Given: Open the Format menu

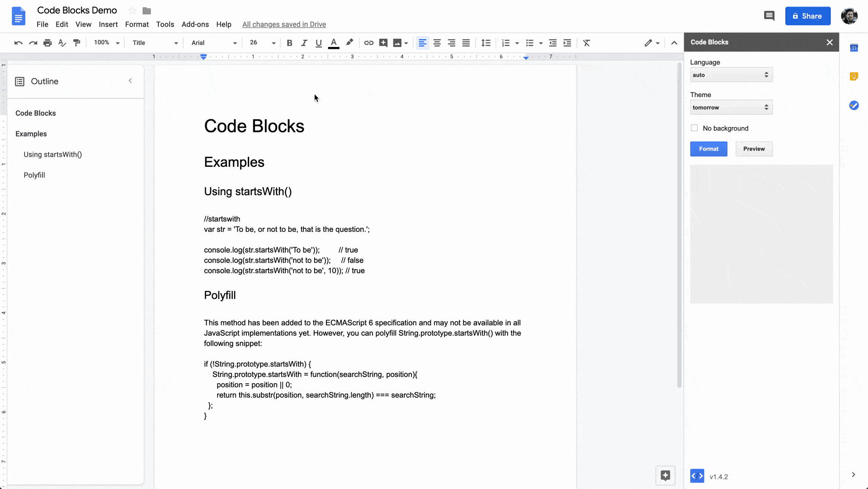Looking at the screenshot, I should point(137,24).
